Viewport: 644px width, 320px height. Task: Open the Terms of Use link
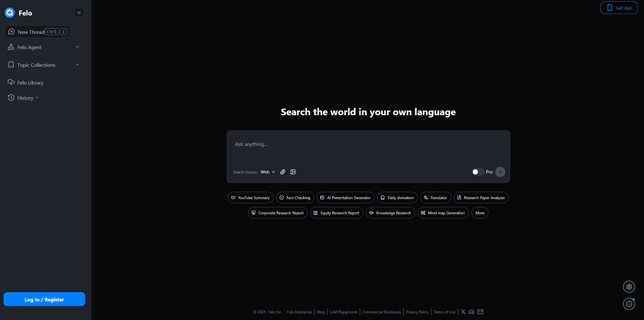click(445, 312)
